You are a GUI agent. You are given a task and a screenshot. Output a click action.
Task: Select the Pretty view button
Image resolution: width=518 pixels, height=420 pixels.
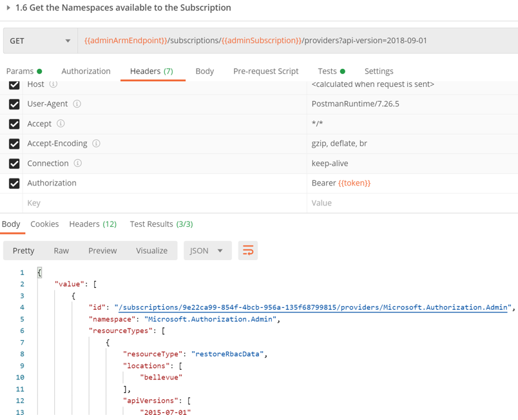(x=23, y=251)
